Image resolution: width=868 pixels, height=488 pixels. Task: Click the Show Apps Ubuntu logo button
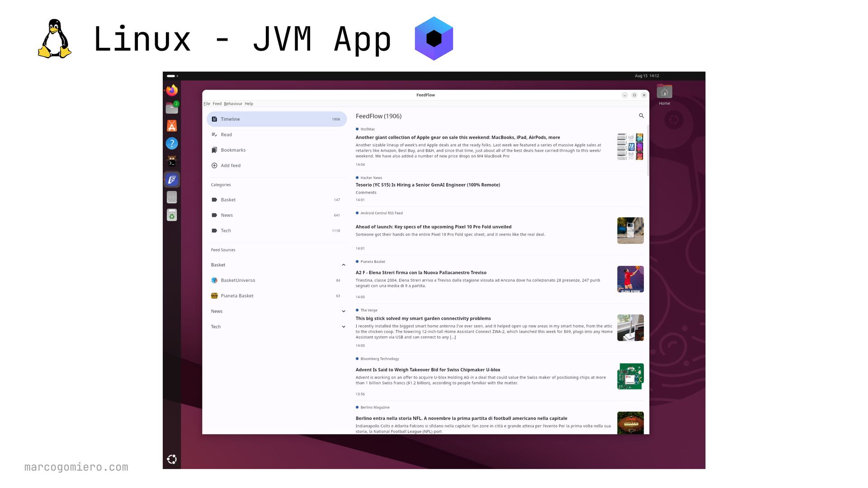click(x=172, y=460)
